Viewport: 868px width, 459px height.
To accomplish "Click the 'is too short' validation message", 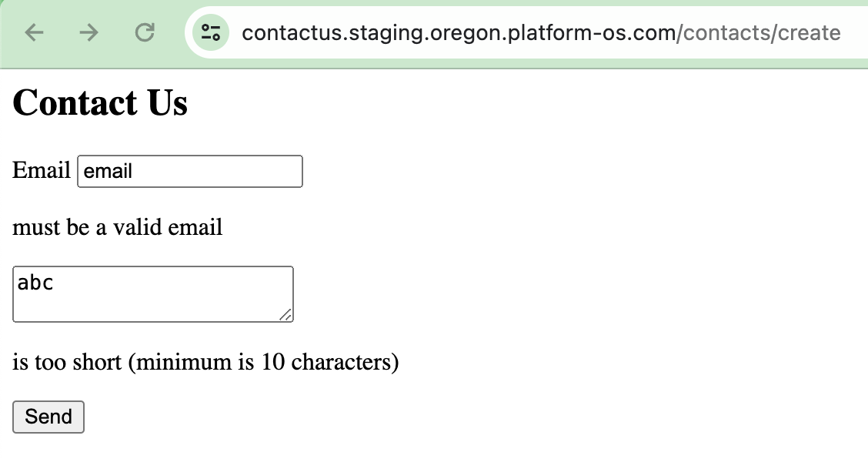I will pyautogui.click(x=205, y=362).
